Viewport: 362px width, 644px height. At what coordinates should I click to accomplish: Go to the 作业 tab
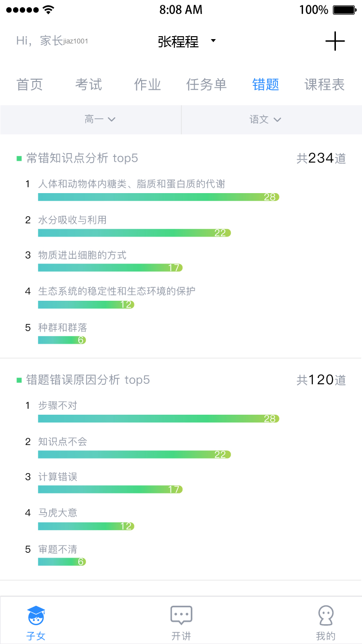tap(147, 85)
